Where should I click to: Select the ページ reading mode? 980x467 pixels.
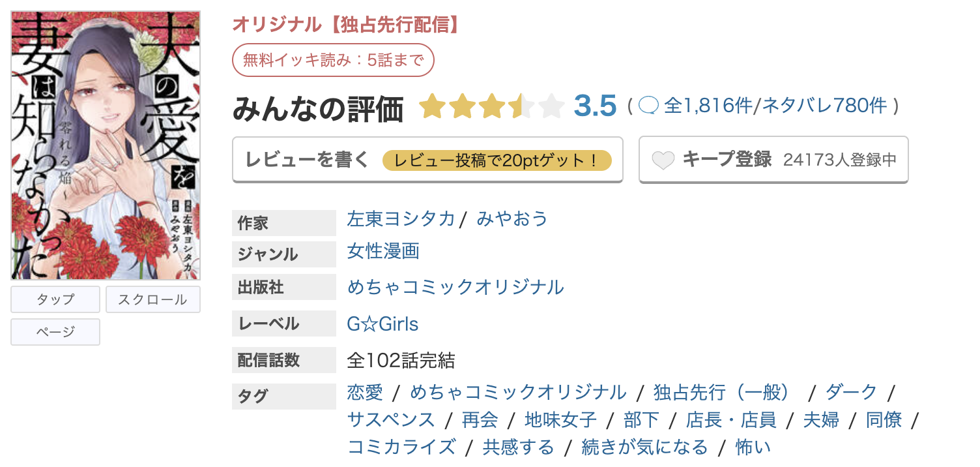click(x=54, y=332)
